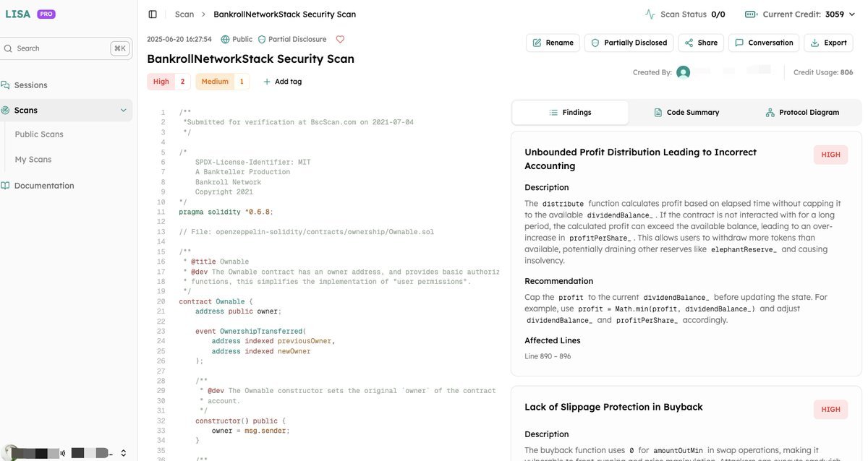Click the Current Credit icon
The height and width of the screenshot is (461, 868).
(751, 14)
